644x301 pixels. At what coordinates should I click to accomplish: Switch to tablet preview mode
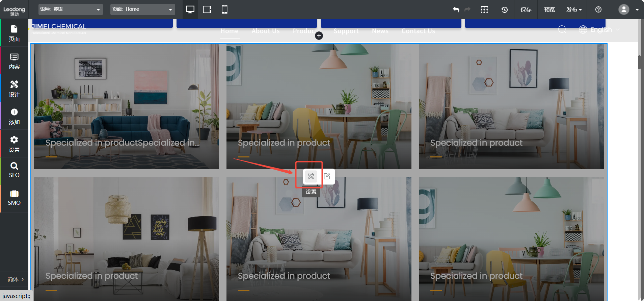[207, 9]
